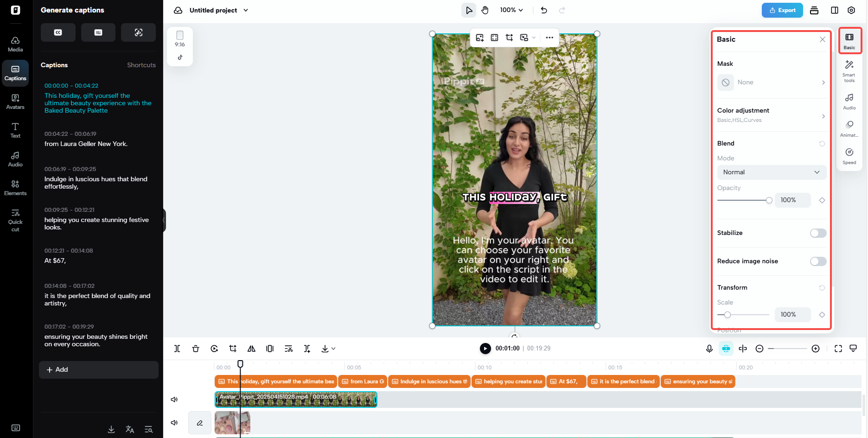This screenshot has height=438, width=868.
Task: Open the settings icon in top bar
Action: [x=851, y=10]
